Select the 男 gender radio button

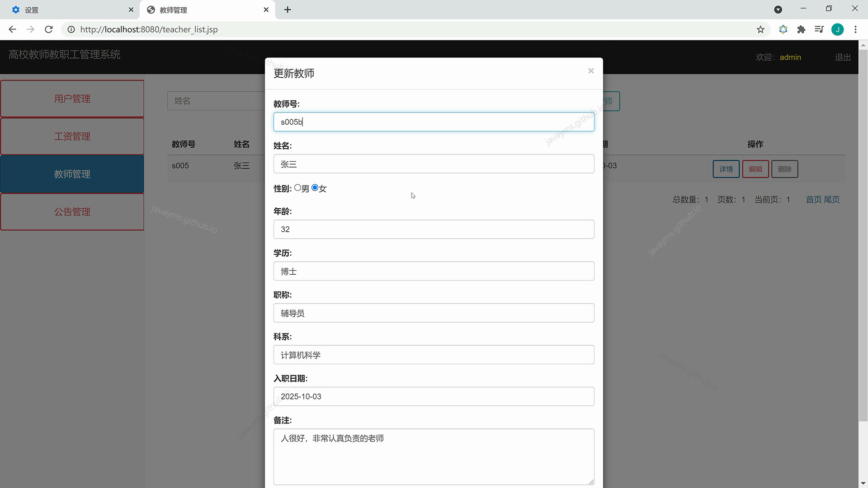click(298, 188)
